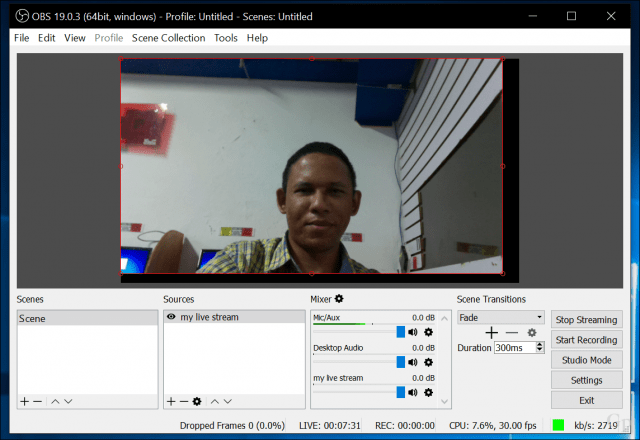The width and height of the screenshot is (640, 440).
Task: Open 'my live stream' mixer settings gear
Action: (428, 393)
